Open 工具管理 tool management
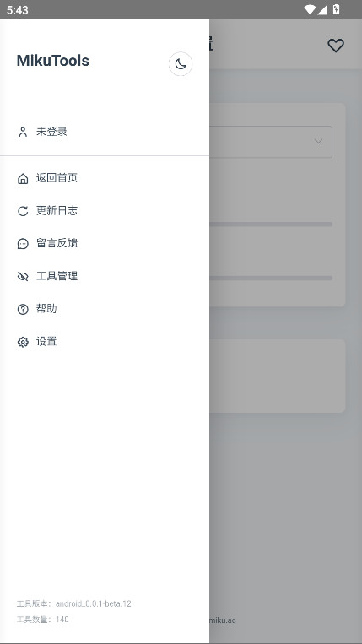Screen dimensions: 362x644 pos(105,276)
